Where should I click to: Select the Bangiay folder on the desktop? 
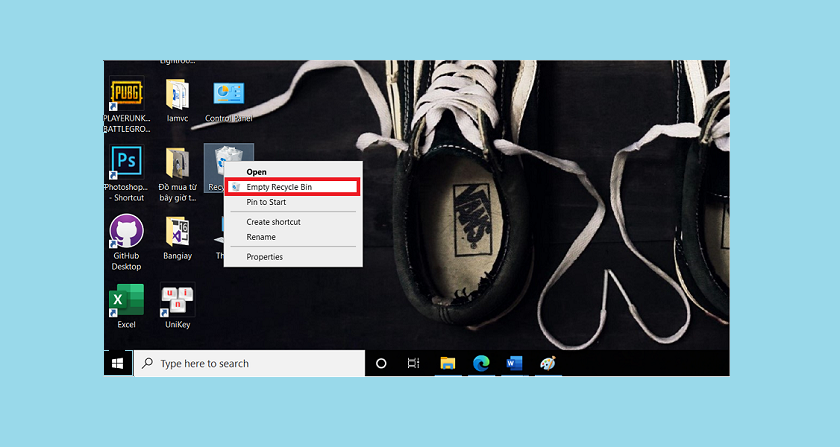pyautogui.click(x=177, y=232)
